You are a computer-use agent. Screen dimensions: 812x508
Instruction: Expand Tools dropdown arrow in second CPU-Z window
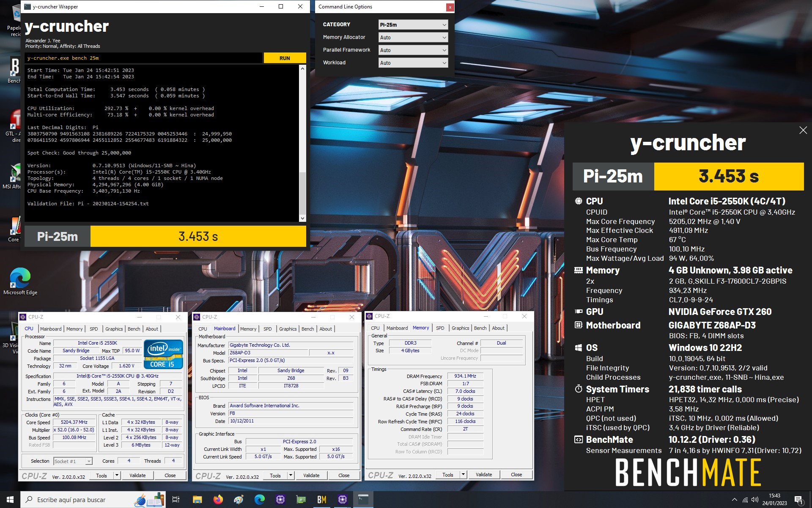click(x=291, y=475)
